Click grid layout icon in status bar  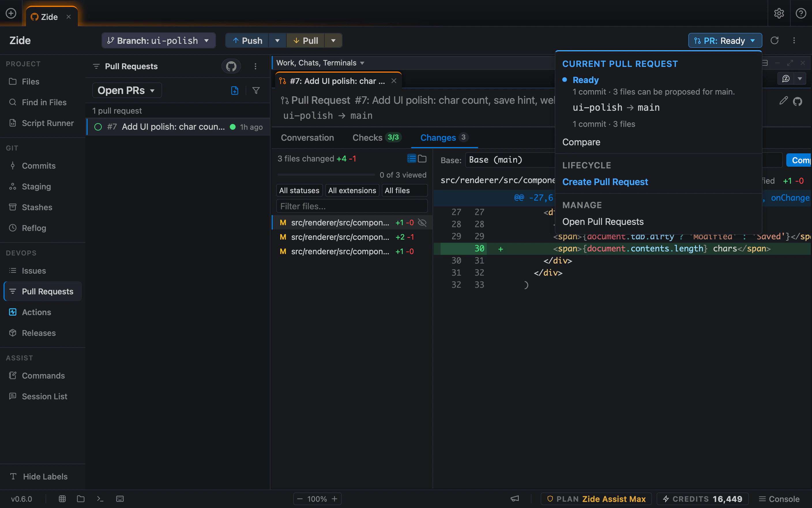62,498
